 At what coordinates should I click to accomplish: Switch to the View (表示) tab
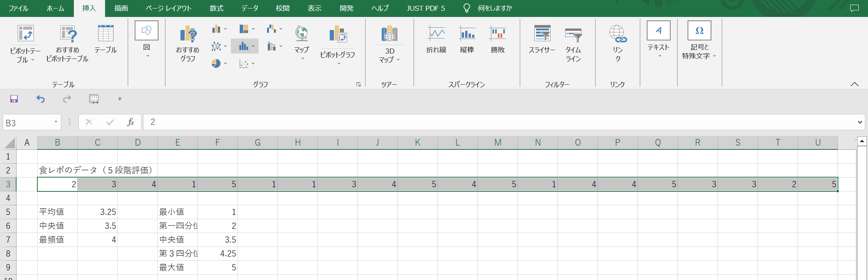314,8
